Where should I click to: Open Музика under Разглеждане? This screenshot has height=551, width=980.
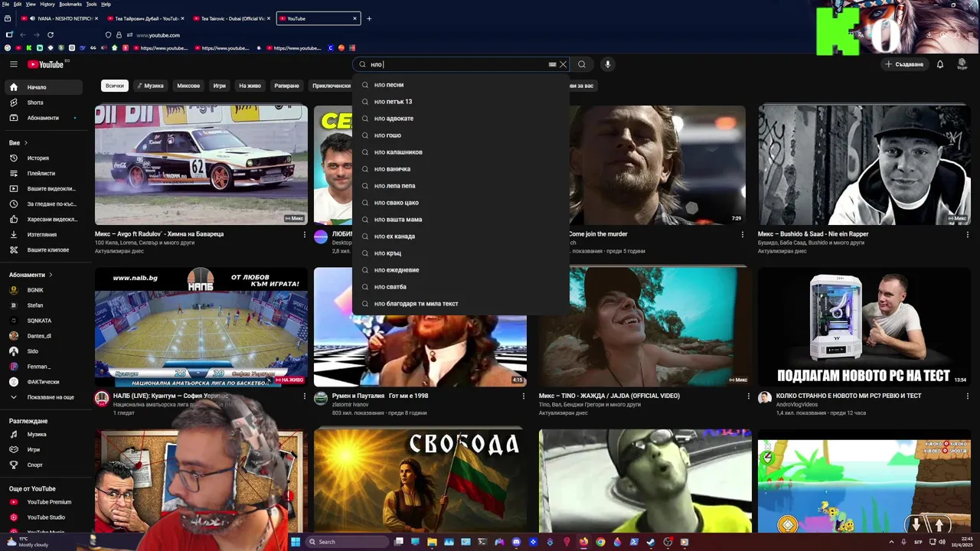coord(44,435)
